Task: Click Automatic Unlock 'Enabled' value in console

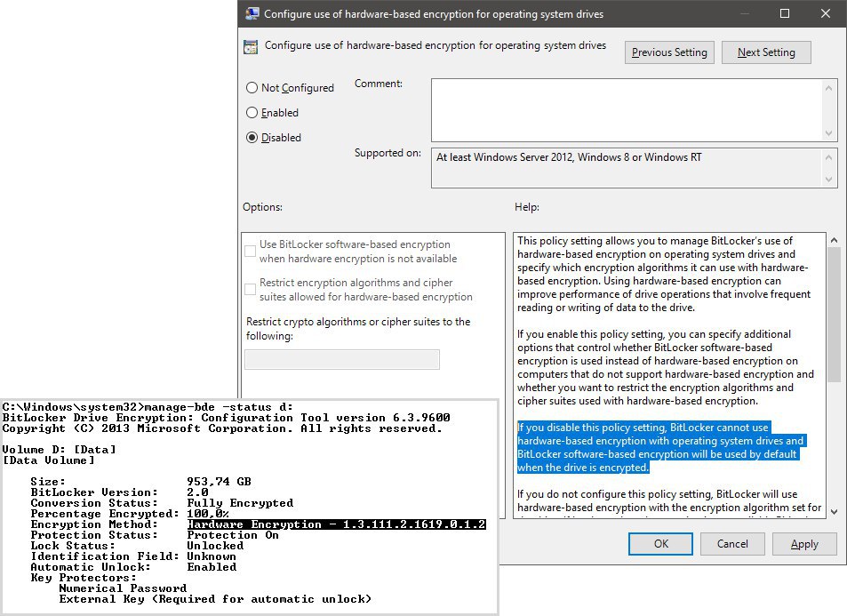Action: [212, 567]
